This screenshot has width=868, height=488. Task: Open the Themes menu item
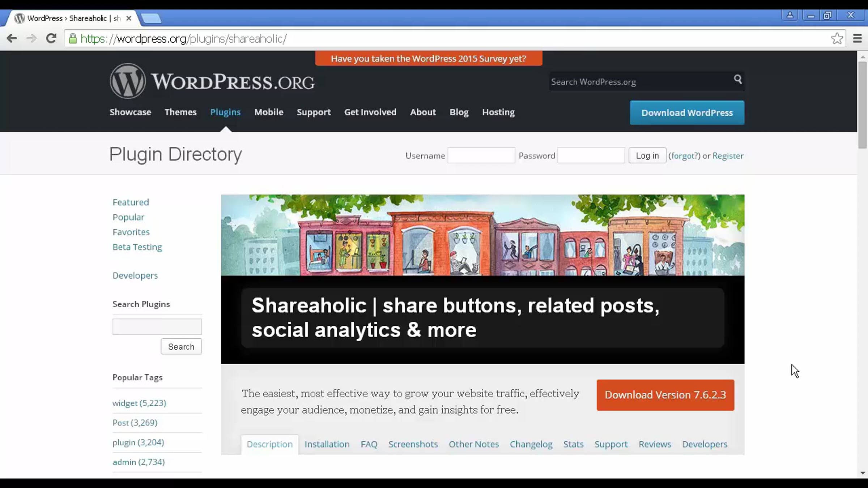180,112
